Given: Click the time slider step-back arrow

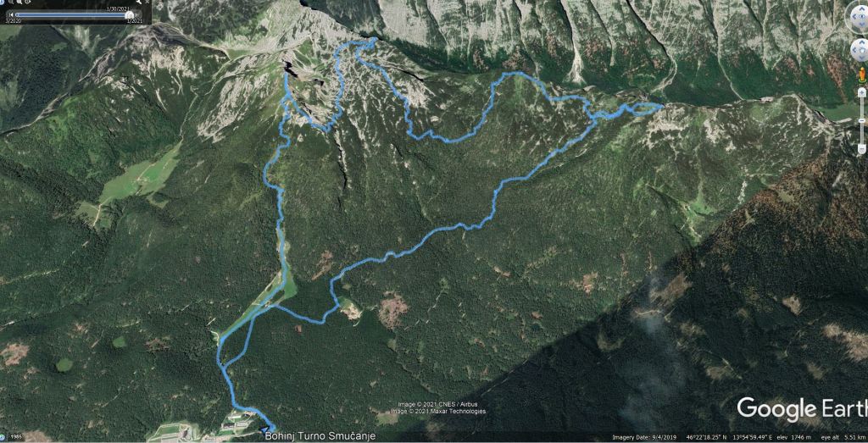Looking at the screenshot, I should (11, 15).
